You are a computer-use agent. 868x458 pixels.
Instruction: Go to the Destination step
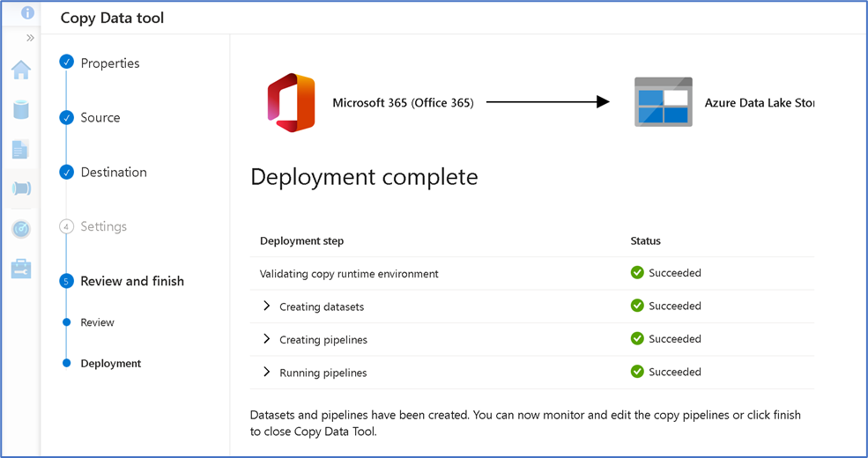tap(114, 172)
